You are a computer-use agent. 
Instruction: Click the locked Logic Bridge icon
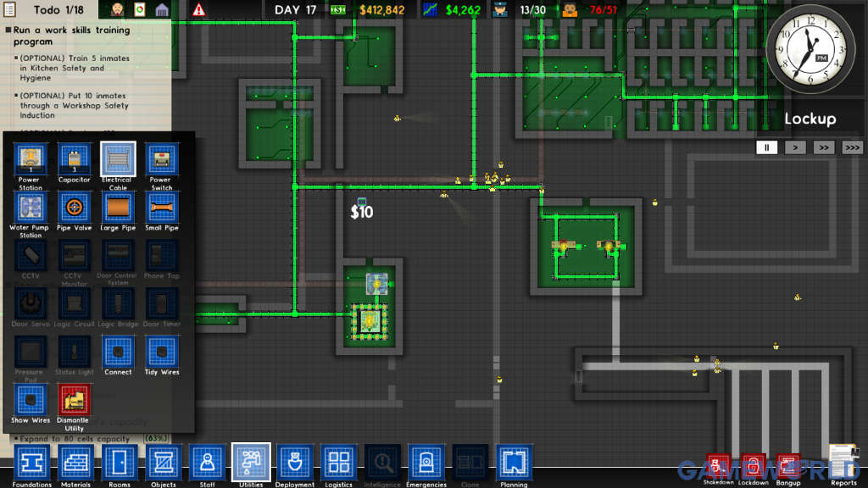[118, 304]
